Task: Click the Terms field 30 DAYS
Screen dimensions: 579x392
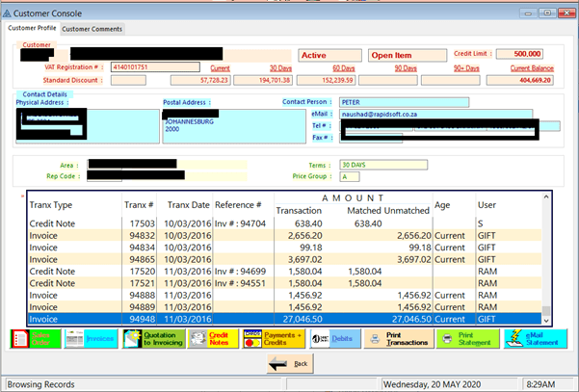Action: tap(383, 165)
